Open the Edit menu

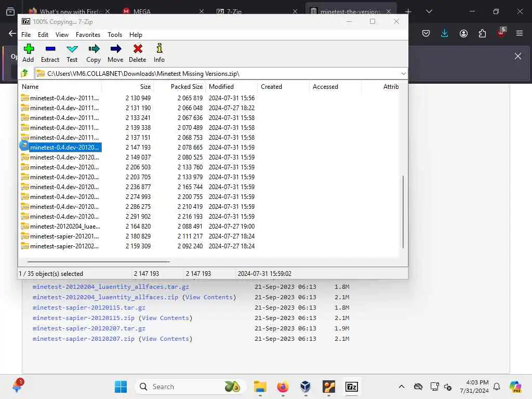click(x=43, y=35)
